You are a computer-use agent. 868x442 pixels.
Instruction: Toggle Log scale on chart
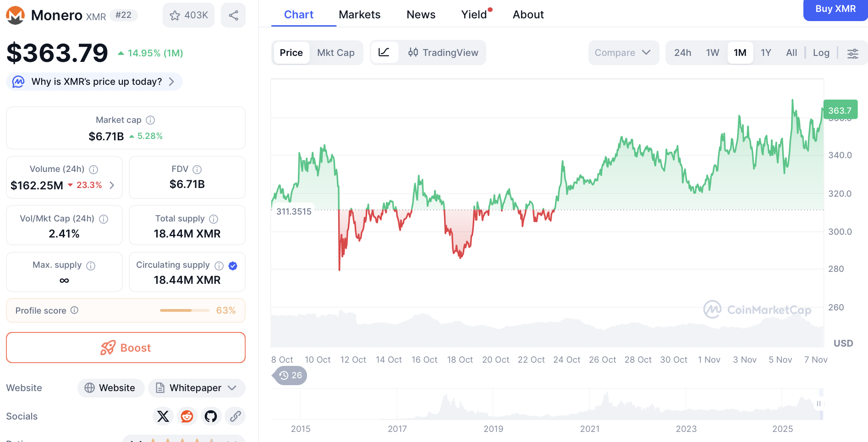point(821,53)
